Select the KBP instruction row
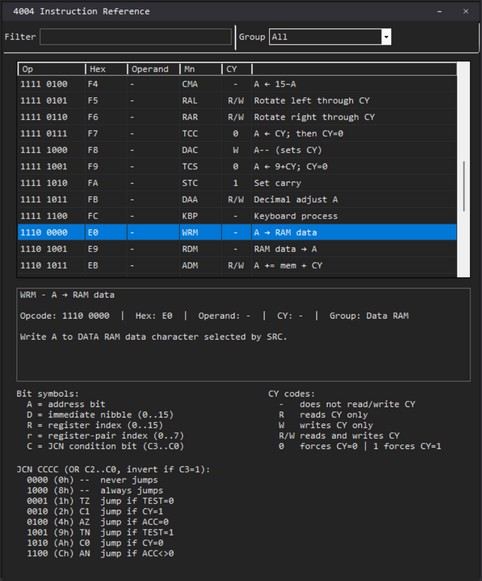Image resolution: width=482 pixels, height=581 pixels. pos(237,216)
